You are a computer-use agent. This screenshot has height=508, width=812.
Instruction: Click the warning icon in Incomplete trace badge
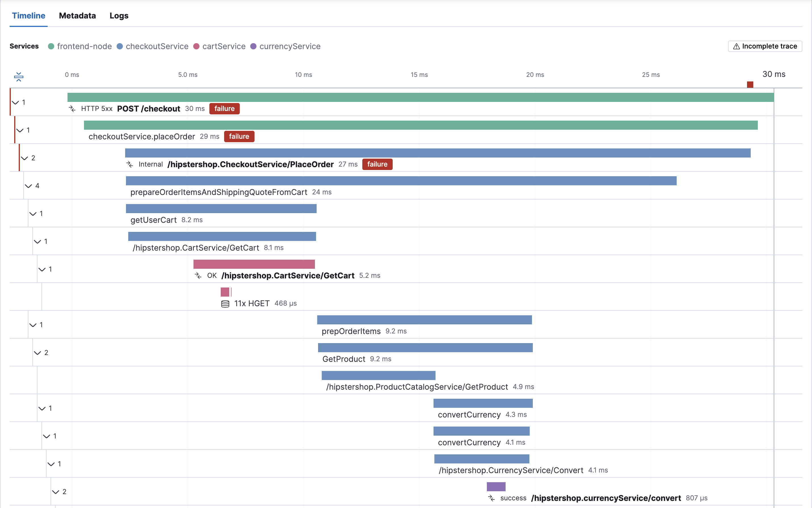pos(736,46)
